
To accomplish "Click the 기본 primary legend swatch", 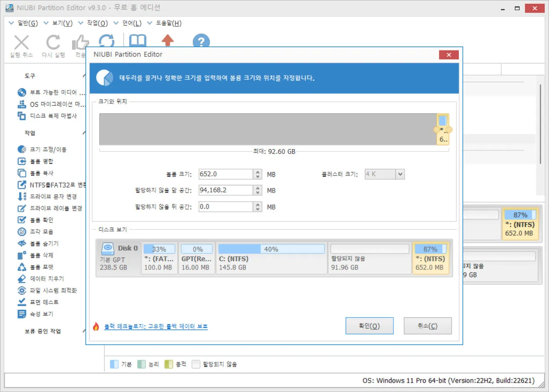I will (114, 364).
